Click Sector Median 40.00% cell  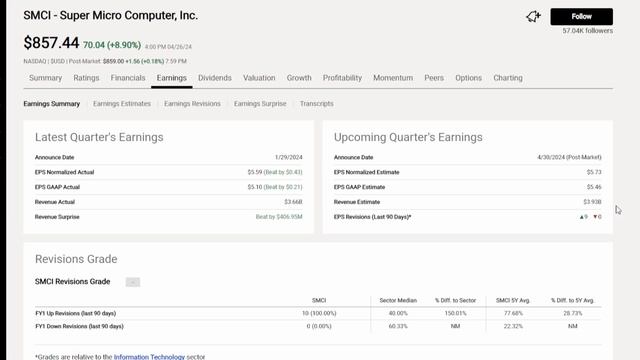coord(398,313)
